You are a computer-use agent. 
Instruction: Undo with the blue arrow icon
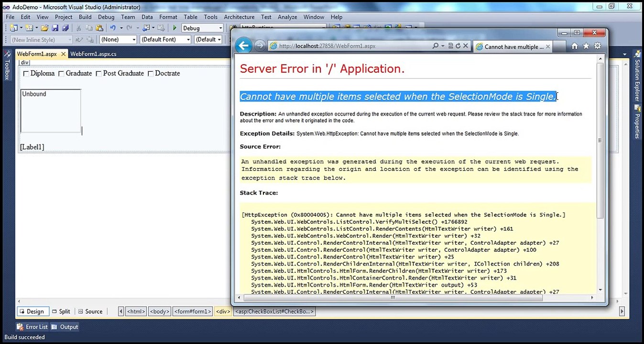(x=113, y=28)
